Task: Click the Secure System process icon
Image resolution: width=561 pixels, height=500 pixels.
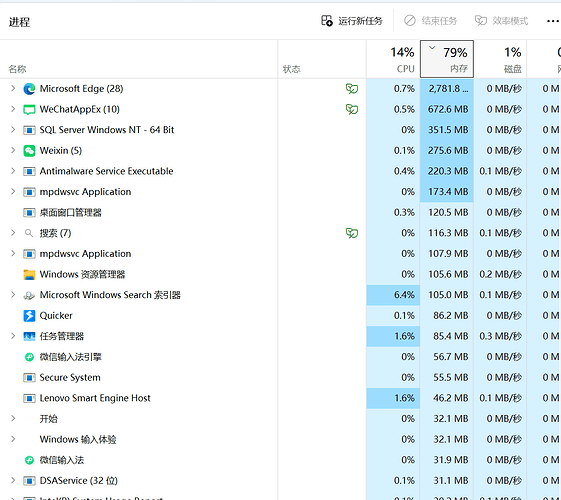Action: point(29,378)
